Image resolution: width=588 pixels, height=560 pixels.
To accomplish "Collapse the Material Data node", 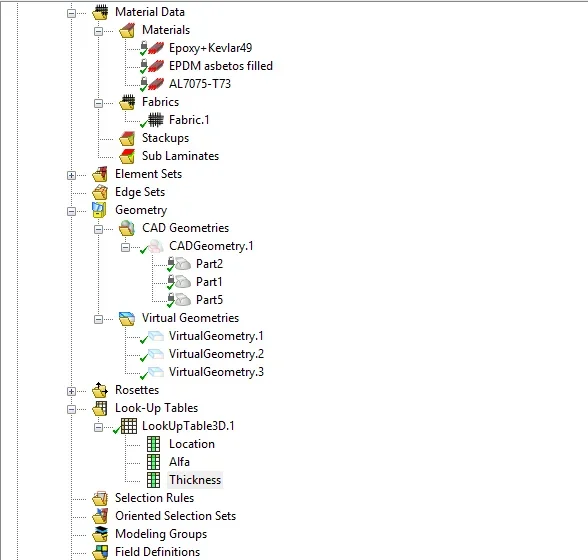I will [x=71, y=14].
